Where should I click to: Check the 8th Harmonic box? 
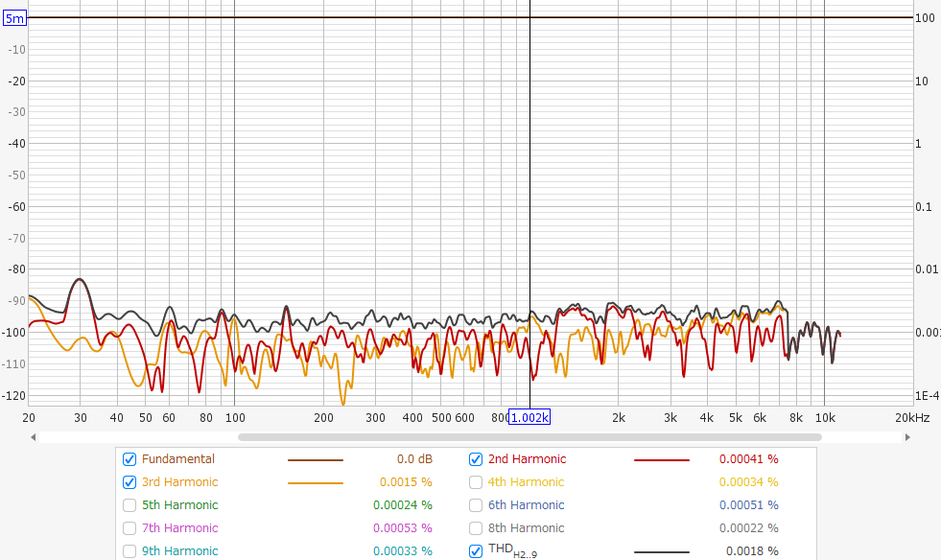tap(476, 528)
